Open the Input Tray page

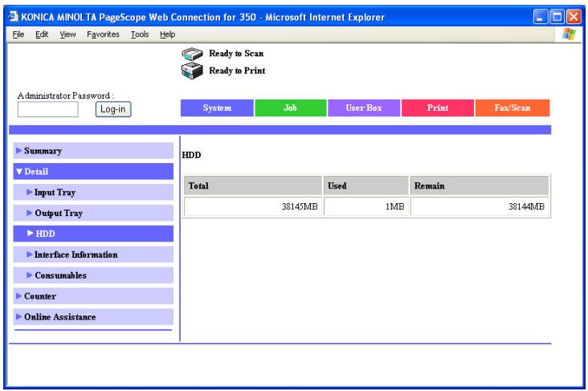click(x=93, y=193)
